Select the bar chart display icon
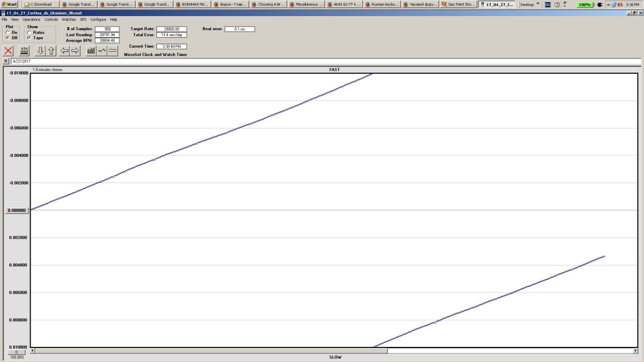644x362 pixels. [91, 51]
